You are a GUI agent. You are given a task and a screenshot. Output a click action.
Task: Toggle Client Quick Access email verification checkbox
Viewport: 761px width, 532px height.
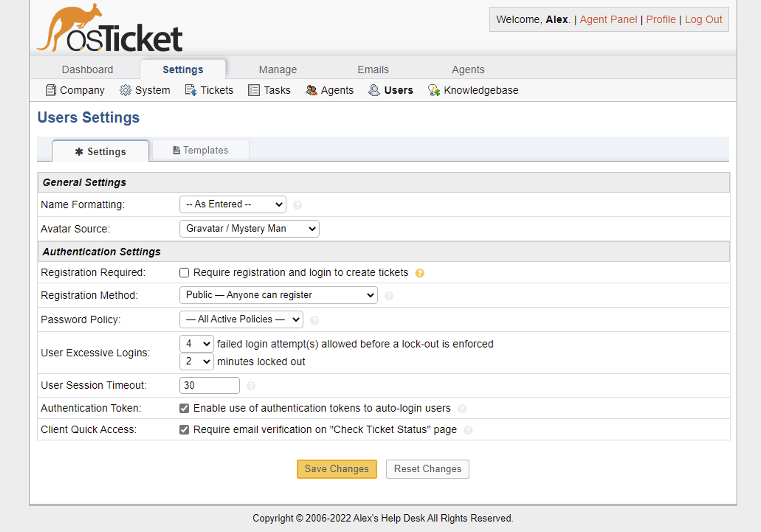pos(184,429)
